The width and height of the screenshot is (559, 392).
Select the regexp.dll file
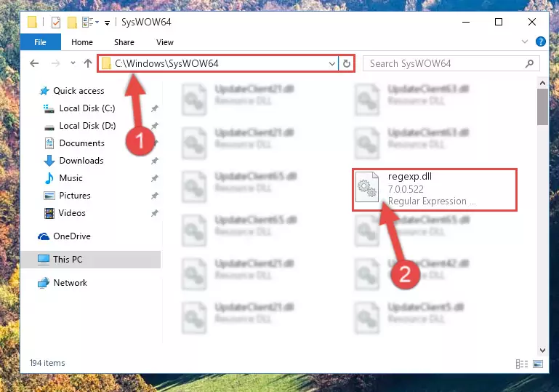point(435,190)
